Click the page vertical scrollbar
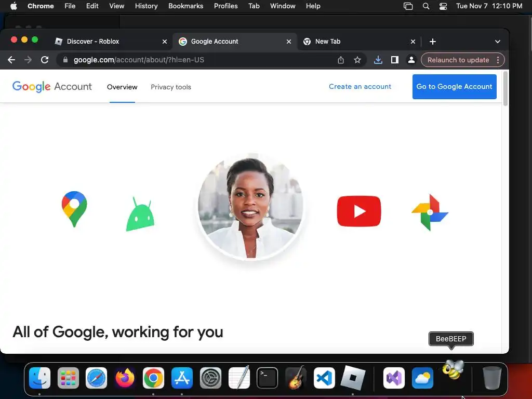This screenshot has height=399, width=532. click(505, 89)
